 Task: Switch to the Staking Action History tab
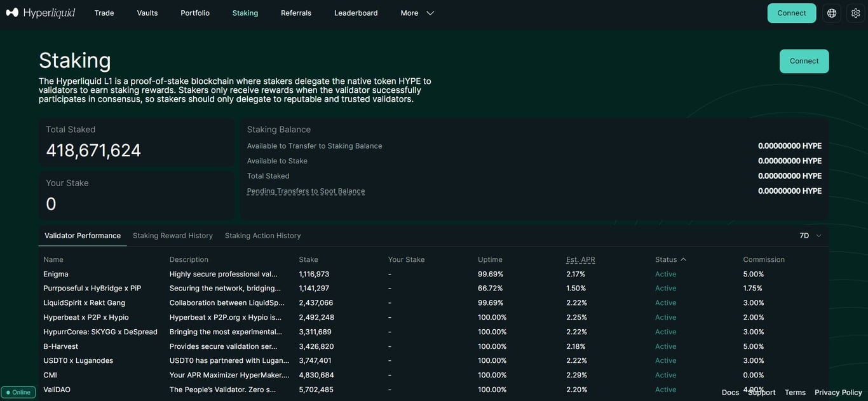click(x=263, y=234)
